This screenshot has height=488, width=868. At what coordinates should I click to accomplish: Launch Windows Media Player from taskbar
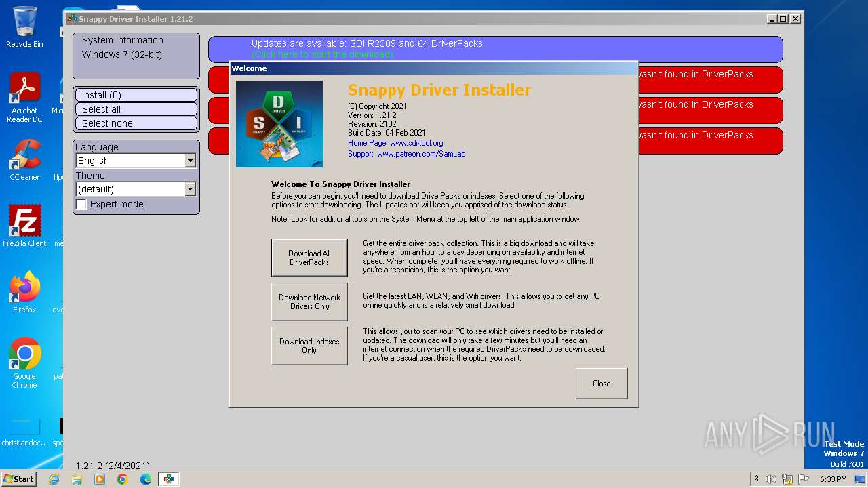click(x=100, y=479)
